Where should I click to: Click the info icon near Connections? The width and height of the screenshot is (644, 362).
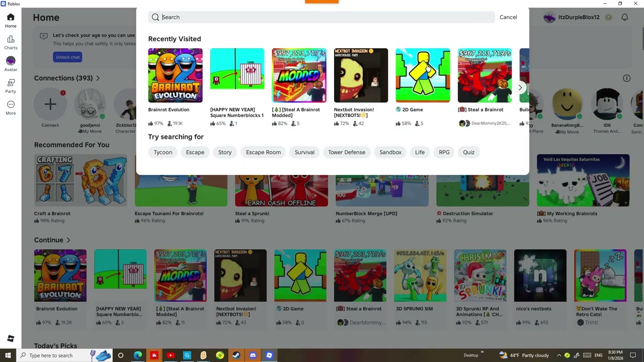click(x=626, y=78)
